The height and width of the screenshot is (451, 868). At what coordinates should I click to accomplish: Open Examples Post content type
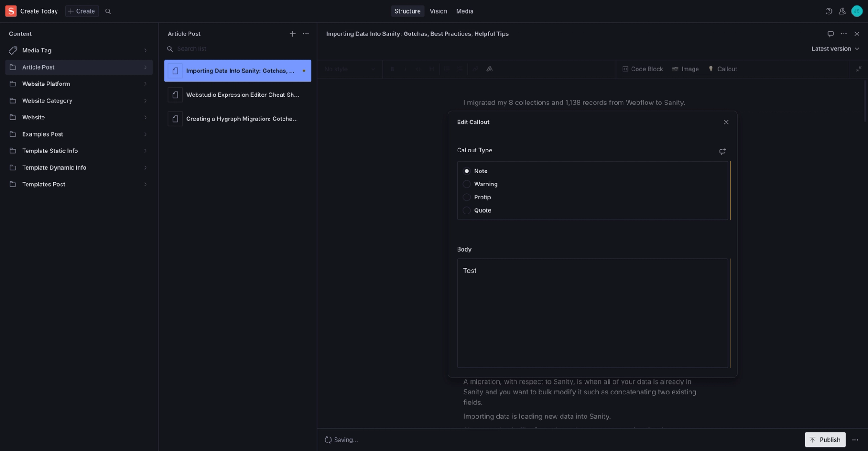click(79, 134)
